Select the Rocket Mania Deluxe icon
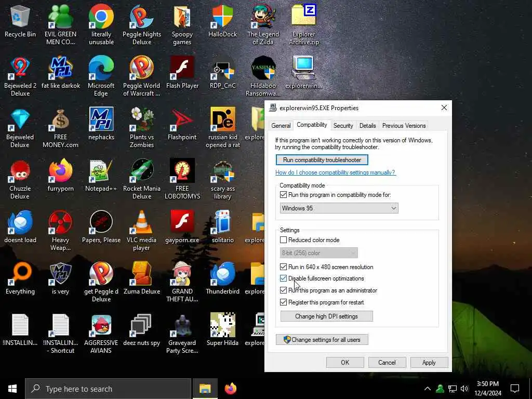This screenshot has height=399, width=532. 142,179
